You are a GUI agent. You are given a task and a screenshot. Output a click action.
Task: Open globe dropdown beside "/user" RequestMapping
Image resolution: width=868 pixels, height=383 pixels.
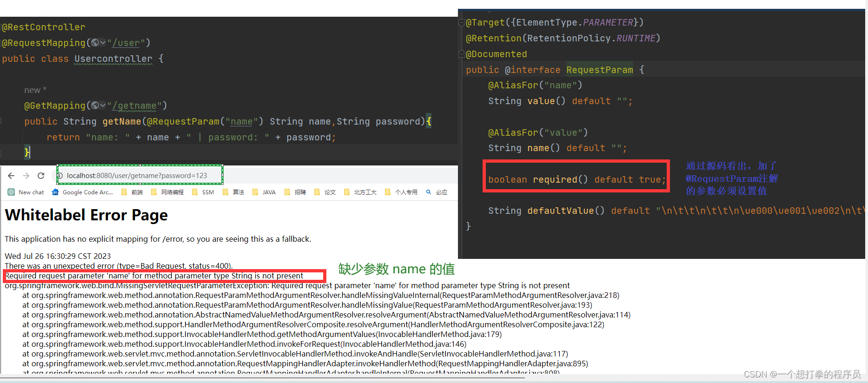98,43
